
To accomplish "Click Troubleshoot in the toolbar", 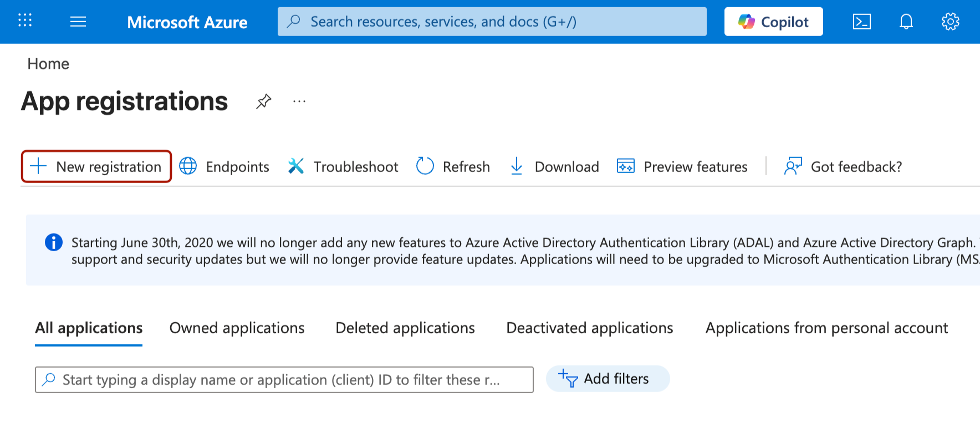I will coord(343,166).
